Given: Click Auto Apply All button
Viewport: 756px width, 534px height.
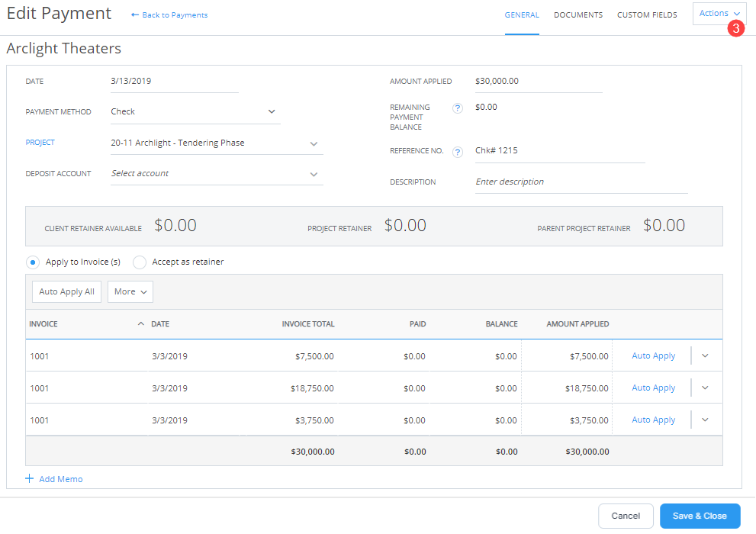Looking at the screenshot, I should tap(66, 291).
